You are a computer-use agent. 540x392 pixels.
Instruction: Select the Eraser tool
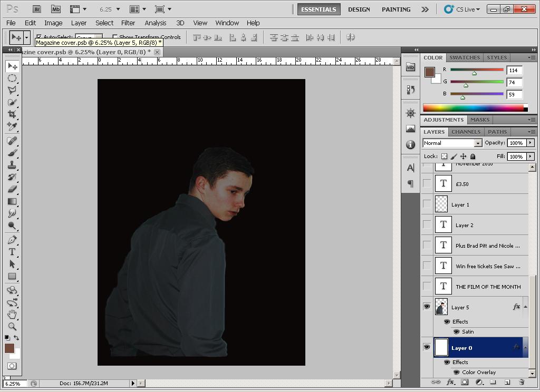coord(12,189)
